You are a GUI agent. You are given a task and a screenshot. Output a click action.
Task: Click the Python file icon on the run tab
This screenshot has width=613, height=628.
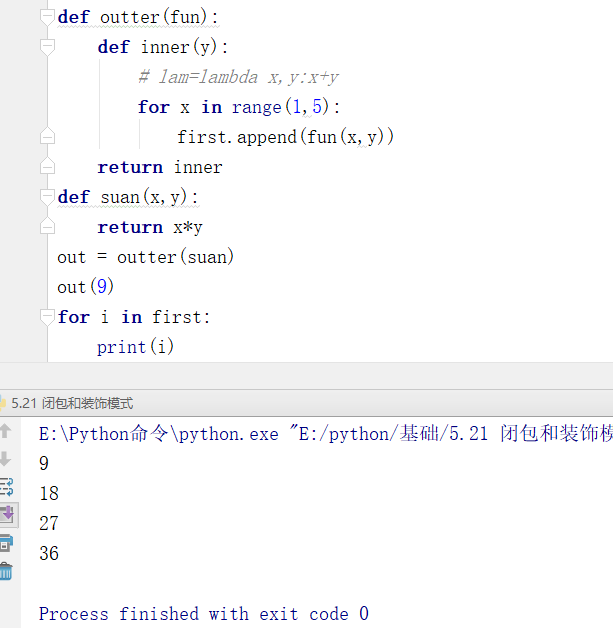(x=3, y=403)
